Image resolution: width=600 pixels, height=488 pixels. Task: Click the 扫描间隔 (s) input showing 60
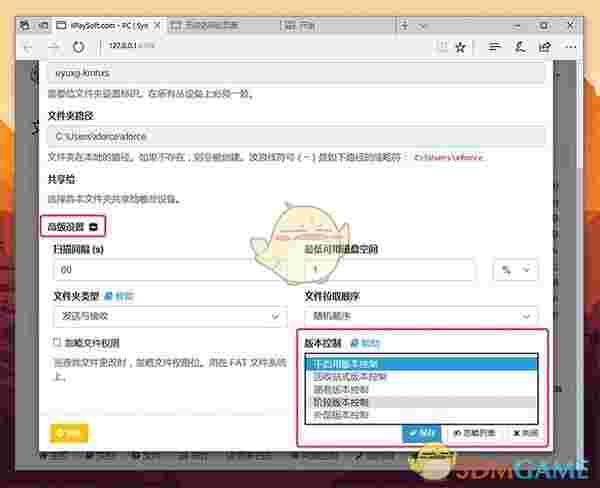click(x=168, y=269)
